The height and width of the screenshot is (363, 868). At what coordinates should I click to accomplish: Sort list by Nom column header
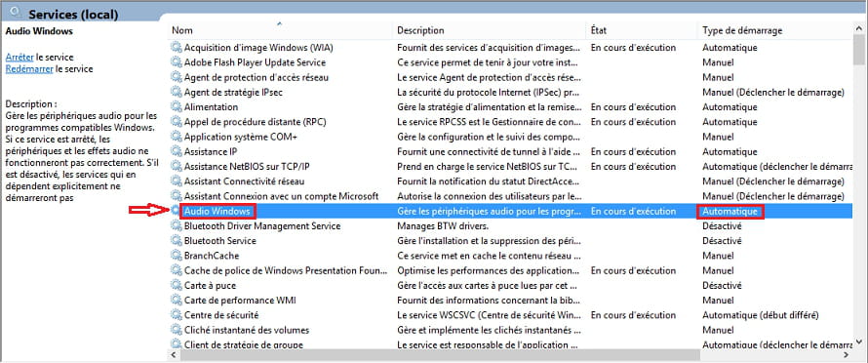click(280, 30)
